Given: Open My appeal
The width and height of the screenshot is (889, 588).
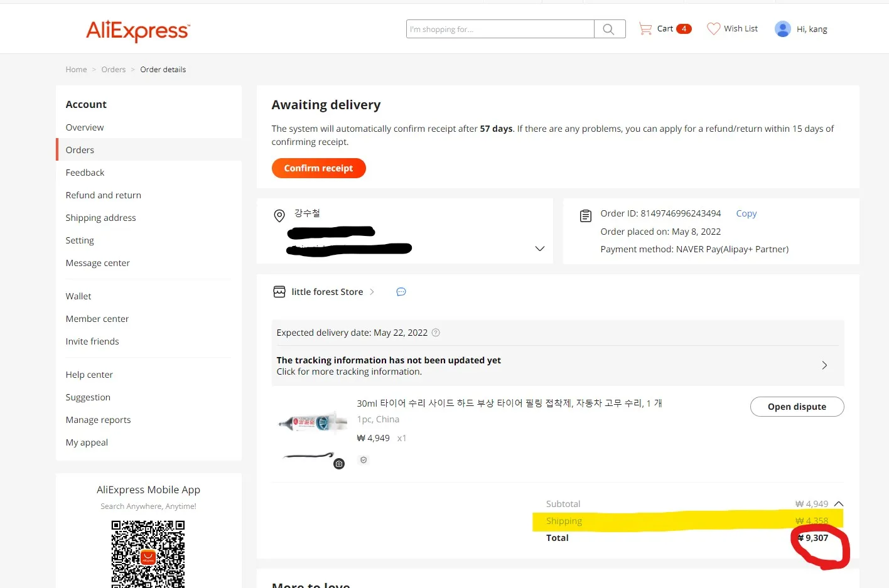Looking at the screenshot, I should pyautogui.click(x=87, y=442).
